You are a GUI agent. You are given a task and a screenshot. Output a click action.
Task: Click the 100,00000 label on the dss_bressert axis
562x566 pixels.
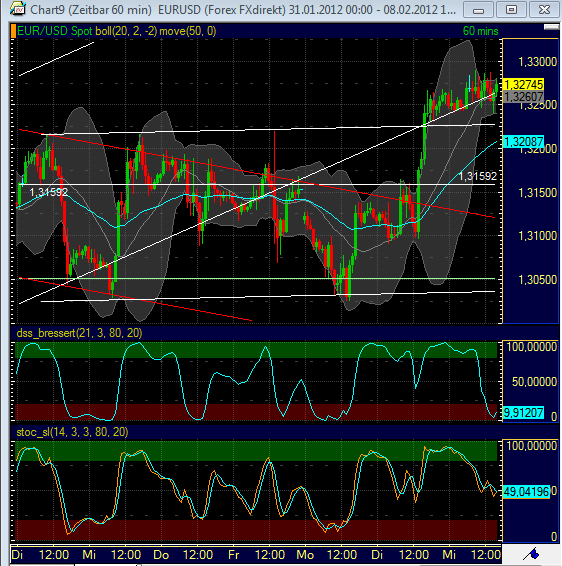(532, 347)
